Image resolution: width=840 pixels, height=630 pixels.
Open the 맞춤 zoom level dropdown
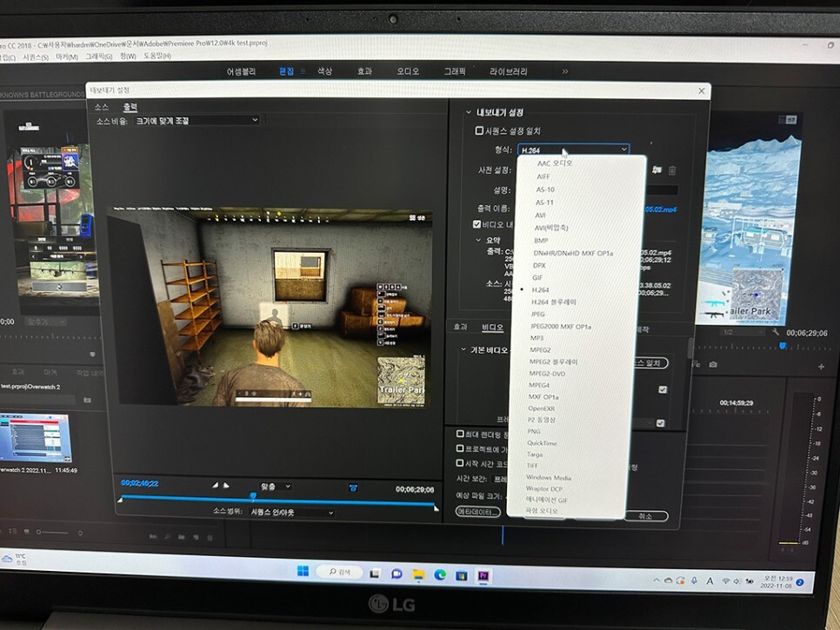pos(276,486)
